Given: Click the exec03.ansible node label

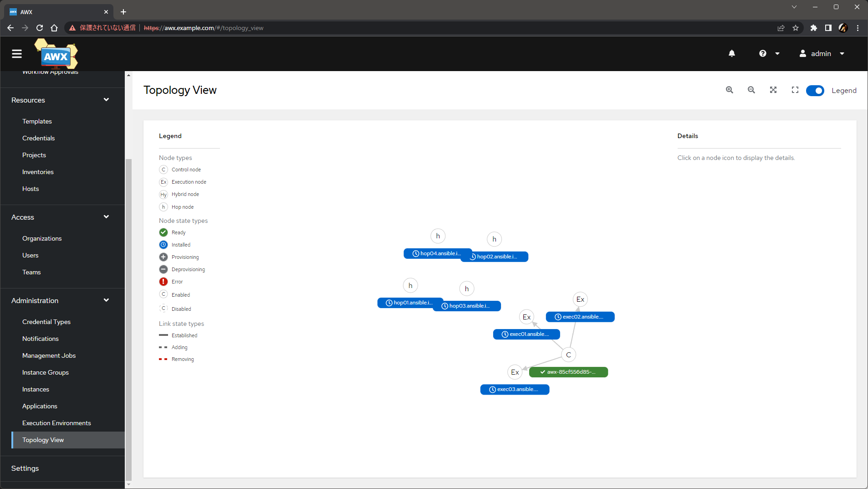Looking at the screenshot, I should pos(515,390).
